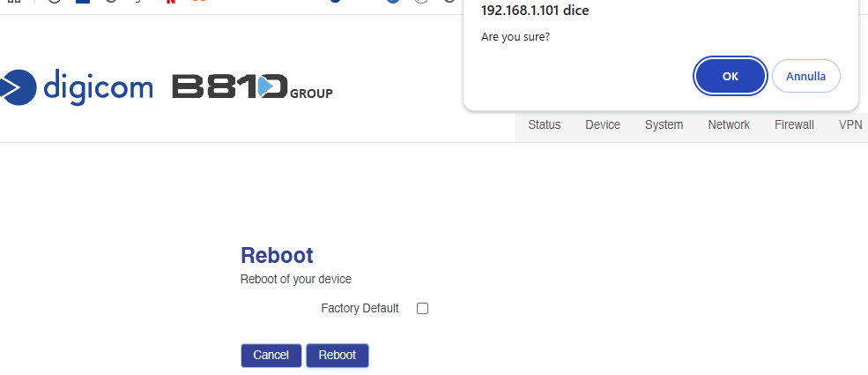Open the Device menu
This screenshot has width=868, height=375.
coord(603,124)
